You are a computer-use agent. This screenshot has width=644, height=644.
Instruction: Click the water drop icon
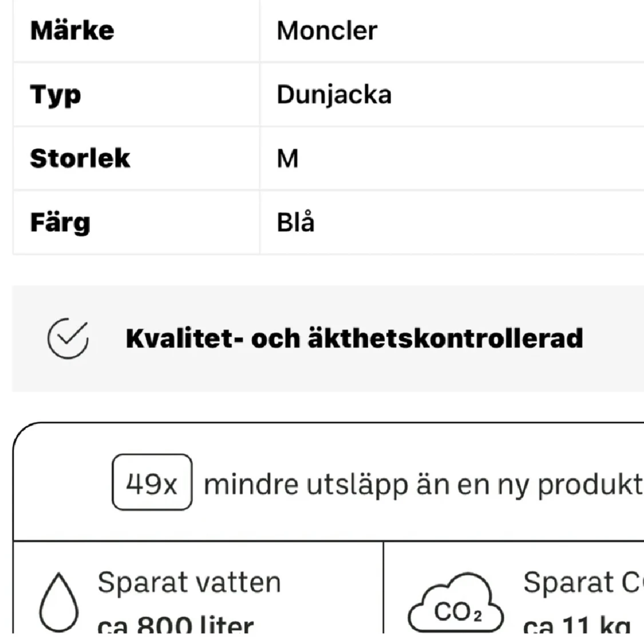coord(58,602)
